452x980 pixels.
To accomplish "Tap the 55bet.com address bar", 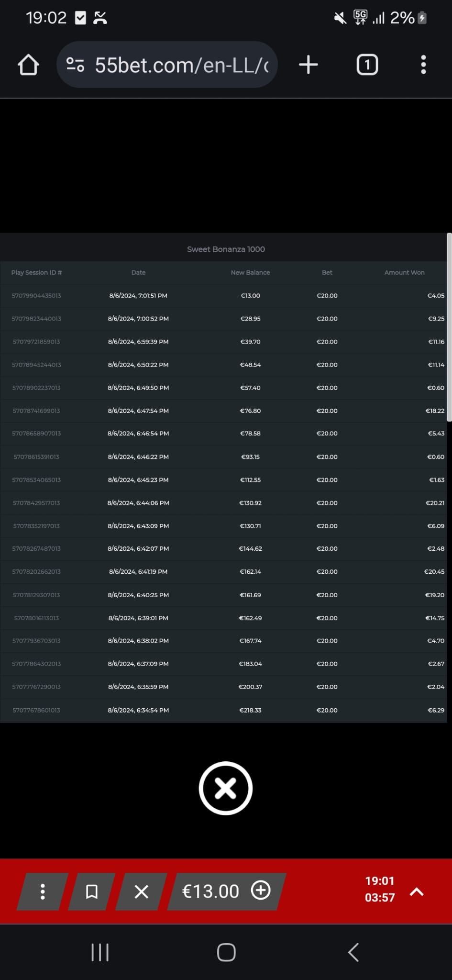I will (182, 65).
